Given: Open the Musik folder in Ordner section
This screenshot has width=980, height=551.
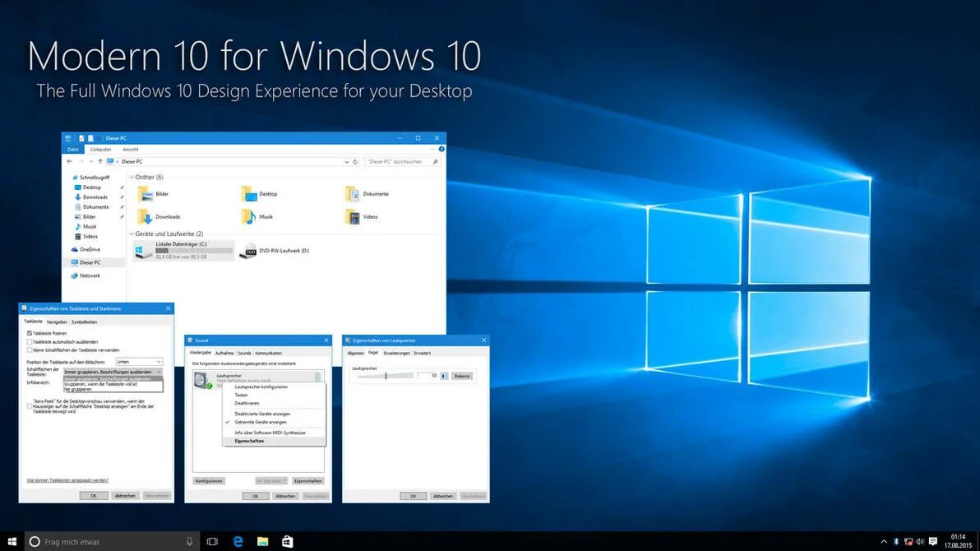Looking at the screenshot, I should [257, 216].
